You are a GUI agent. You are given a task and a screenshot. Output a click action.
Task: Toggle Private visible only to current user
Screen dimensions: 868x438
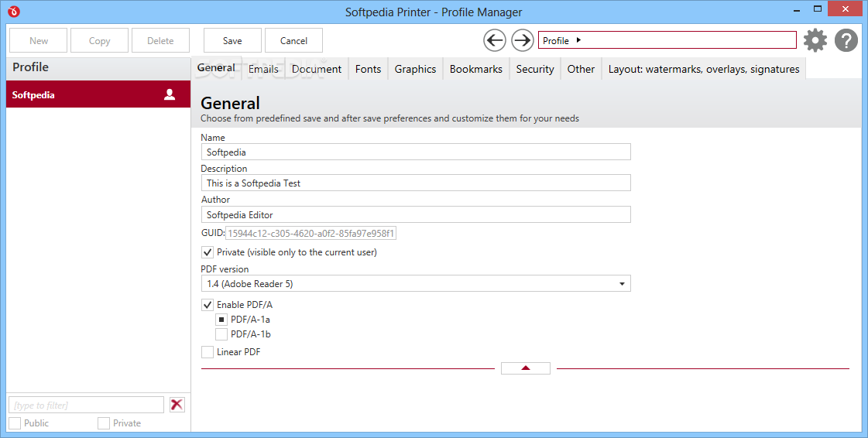coord(208,252)
